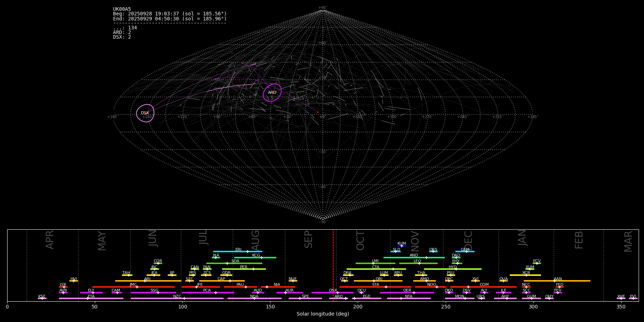This screenshot has width=644, height=322.
Task: Click the QUA shower label
Action: tap(504, 279)
